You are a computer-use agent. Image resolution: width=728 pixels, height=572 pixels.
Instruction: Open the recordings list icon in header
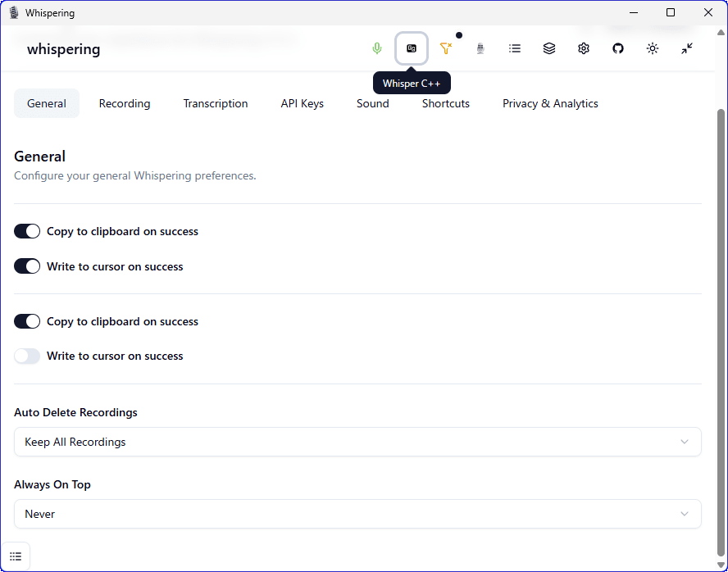coord(515,48)
